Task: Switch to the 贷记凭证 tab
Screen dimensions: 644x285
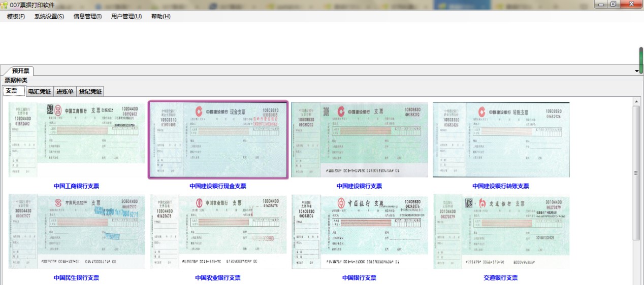Action: click(x=90, y=92)
